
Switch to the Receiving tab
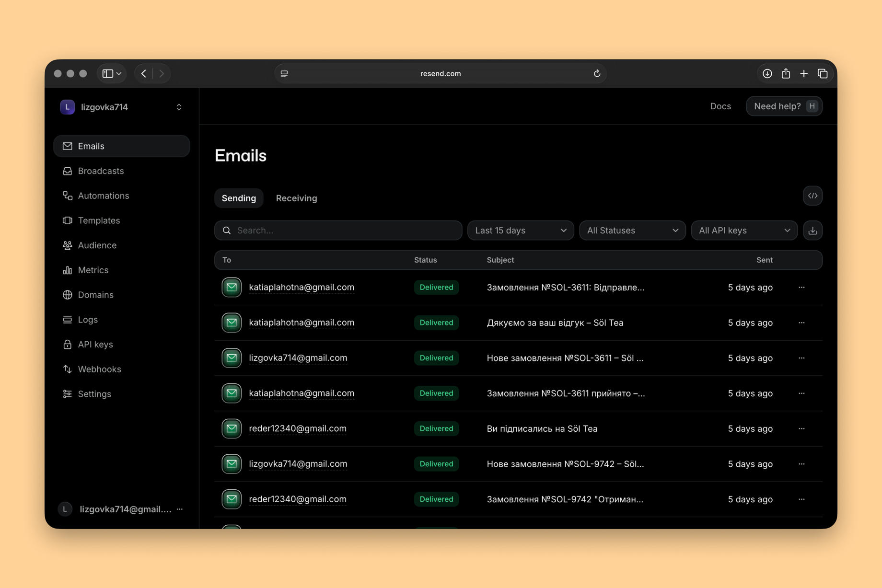296,198
